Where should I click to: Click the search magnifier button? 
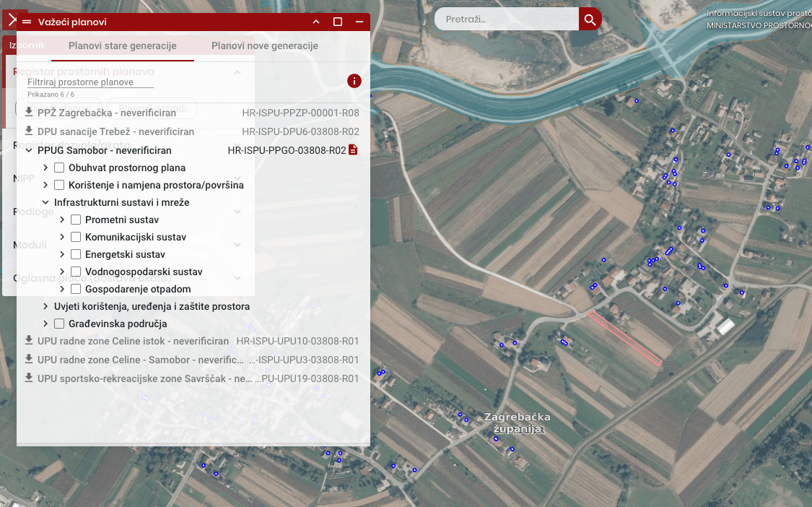click(590, 19)
